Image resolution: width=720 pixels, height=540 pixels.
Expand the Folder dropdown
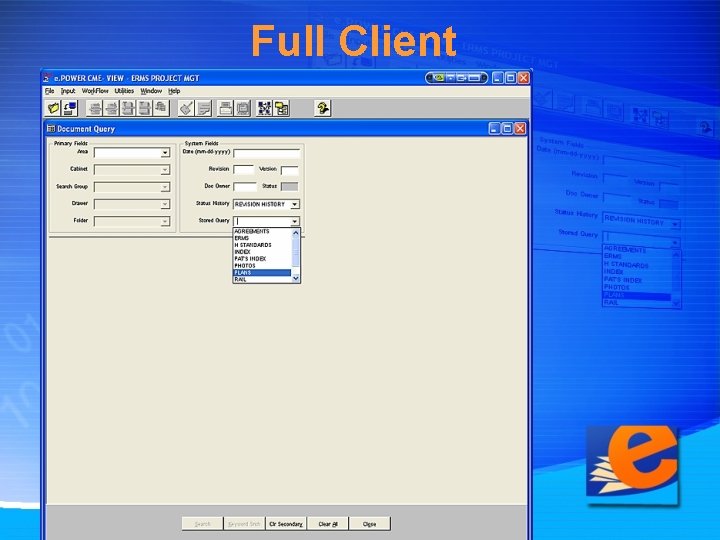pyautogui.click(x=165, y=221)
